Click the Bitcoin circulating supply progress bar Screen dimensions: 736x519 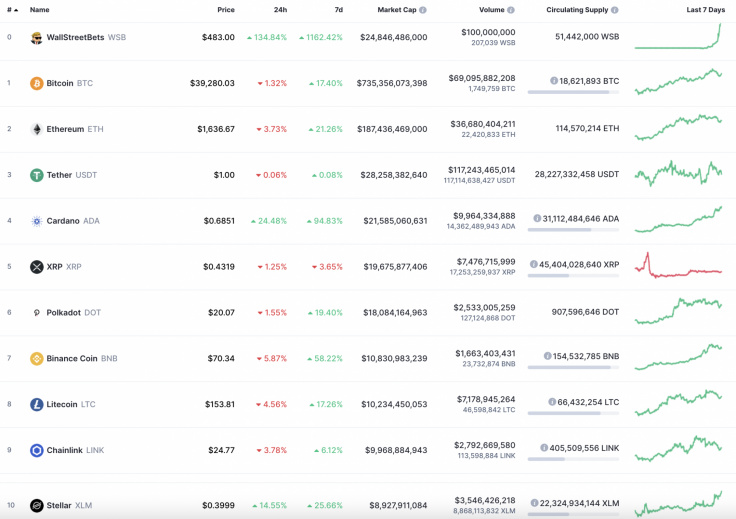pos(573,92)
